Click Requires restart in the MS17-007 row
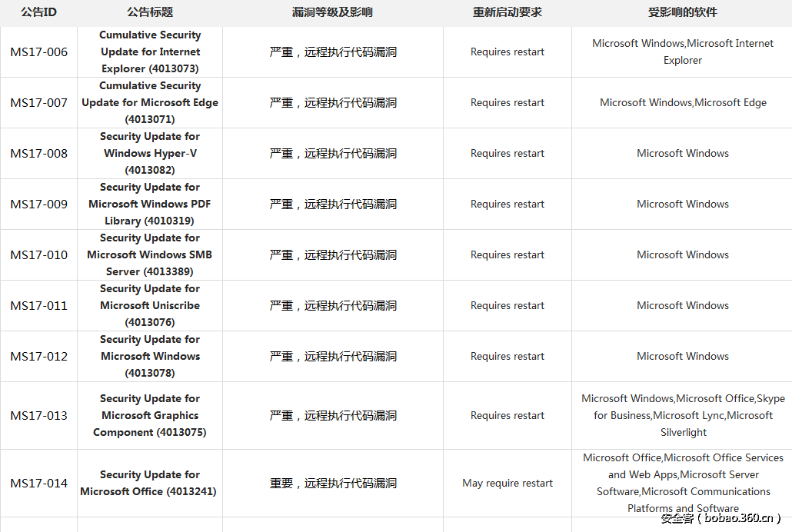This screenshot has height=532, width=792. tap(507, 102)
